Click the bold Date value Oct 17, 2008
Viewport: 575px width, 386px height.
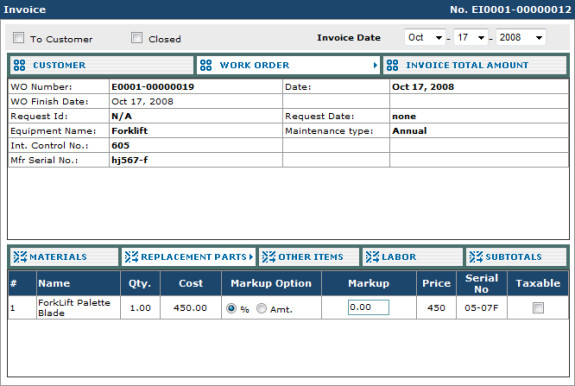423,87
